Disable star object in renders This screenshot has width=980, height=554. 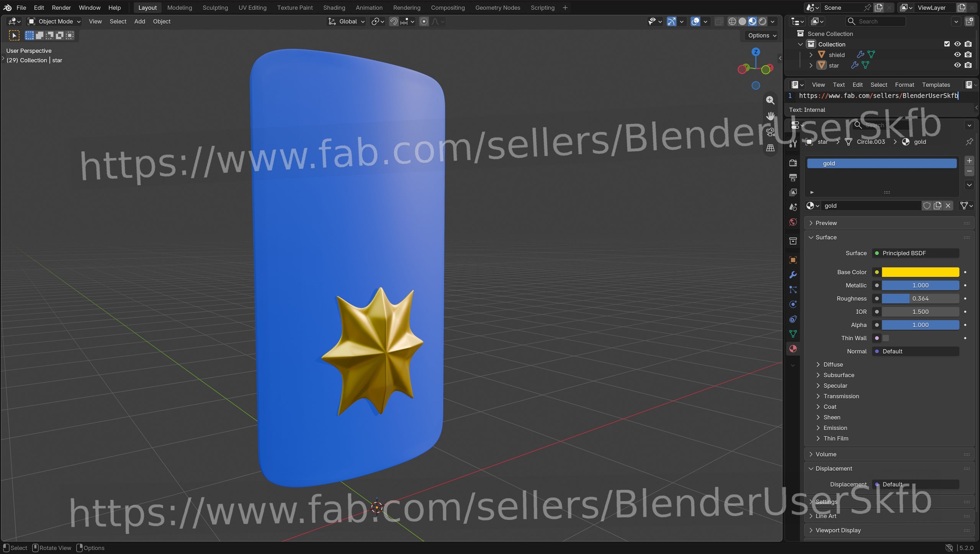tap(968, 65)
